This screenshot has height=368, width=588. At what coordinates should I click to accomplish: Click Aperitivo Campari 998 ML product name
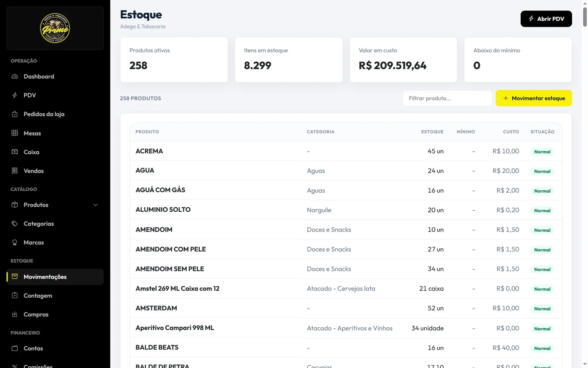[x=175, y=328]
